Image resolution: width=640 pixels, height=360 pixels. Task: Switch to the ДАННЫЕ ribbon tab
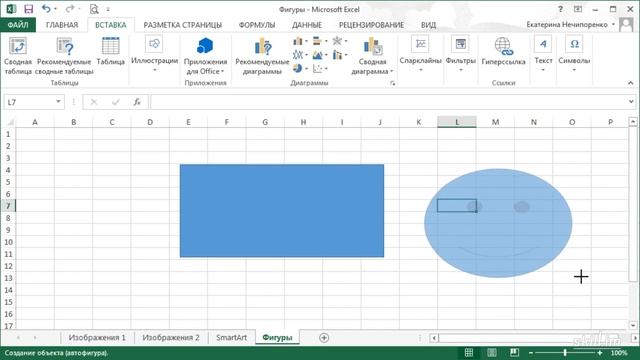click(x=307, y=25)
